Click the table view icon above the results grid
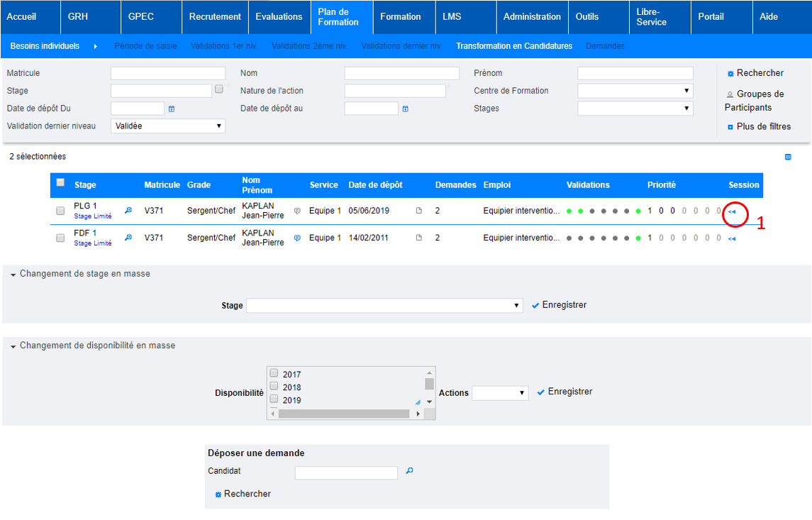The width and height of the screenshot is (812, 520). [x=788, y=157]
